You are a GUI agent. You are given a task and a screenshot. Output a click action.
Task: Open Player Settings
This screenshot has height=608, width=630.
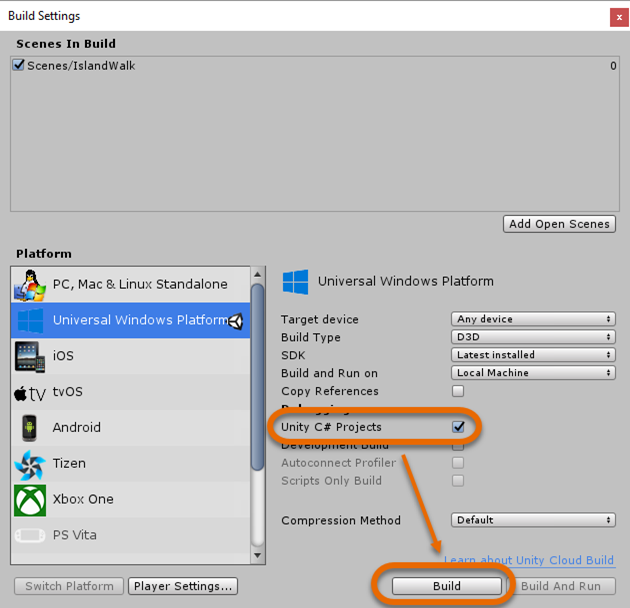[x=183, y=586]
